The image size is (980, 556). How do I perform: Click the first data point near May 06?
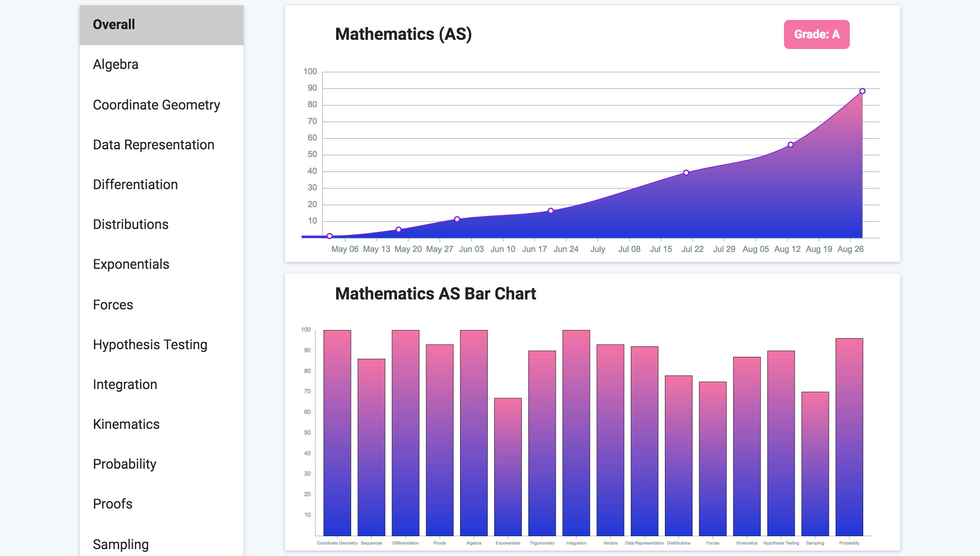pos(330,236)
